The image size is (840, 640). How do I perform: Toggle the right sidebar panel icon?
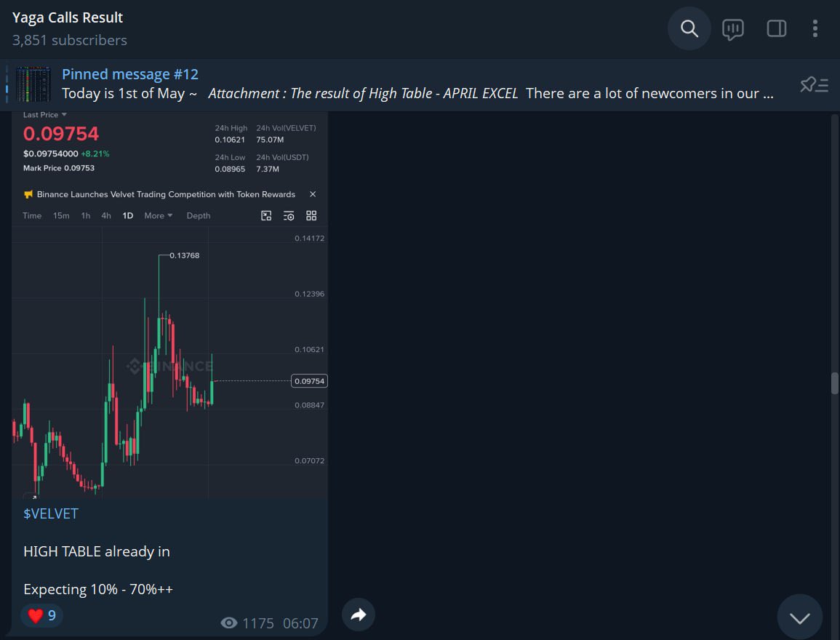(776, 28)
